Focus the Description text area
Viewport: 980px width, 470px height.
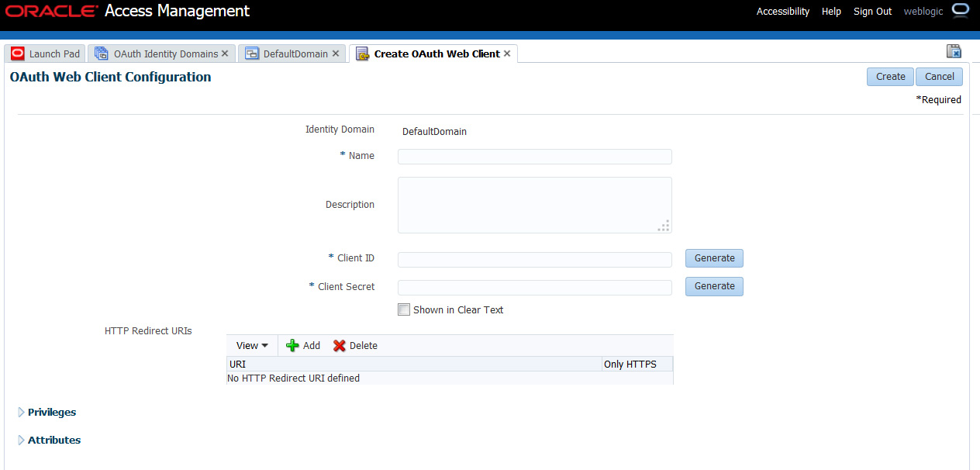pos(535,205)
